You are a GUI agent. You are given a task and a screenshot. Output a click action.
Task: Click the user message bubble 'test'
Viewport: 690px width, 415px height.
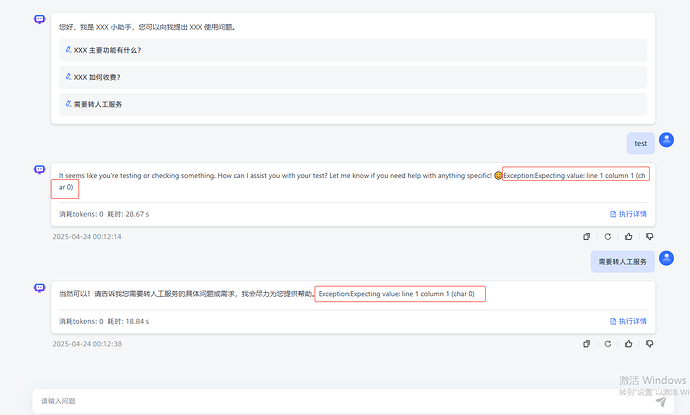641,143
